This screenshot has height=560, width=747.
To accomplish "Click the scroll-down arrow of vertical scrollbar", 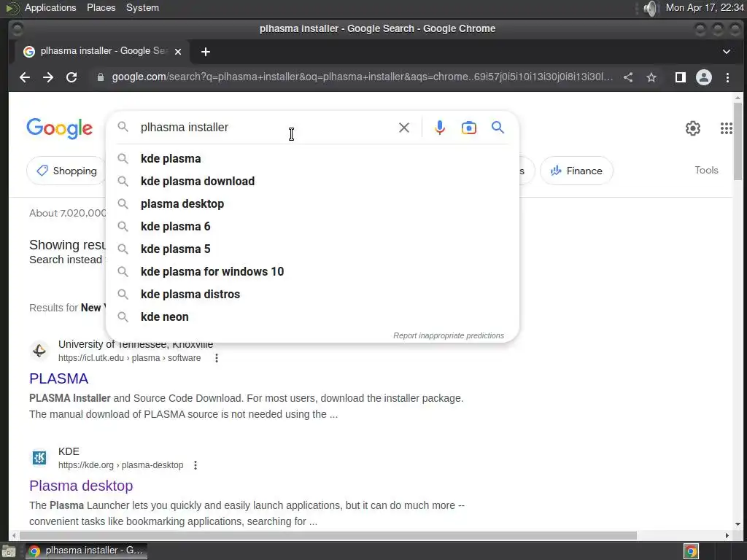I will tap(738, 524).
